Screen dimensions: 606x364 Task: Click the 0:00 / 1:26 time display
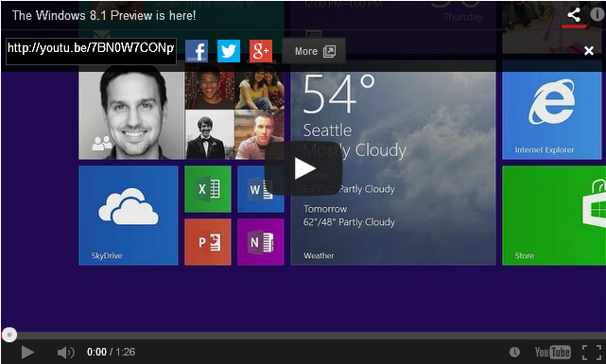coord(111,352)
